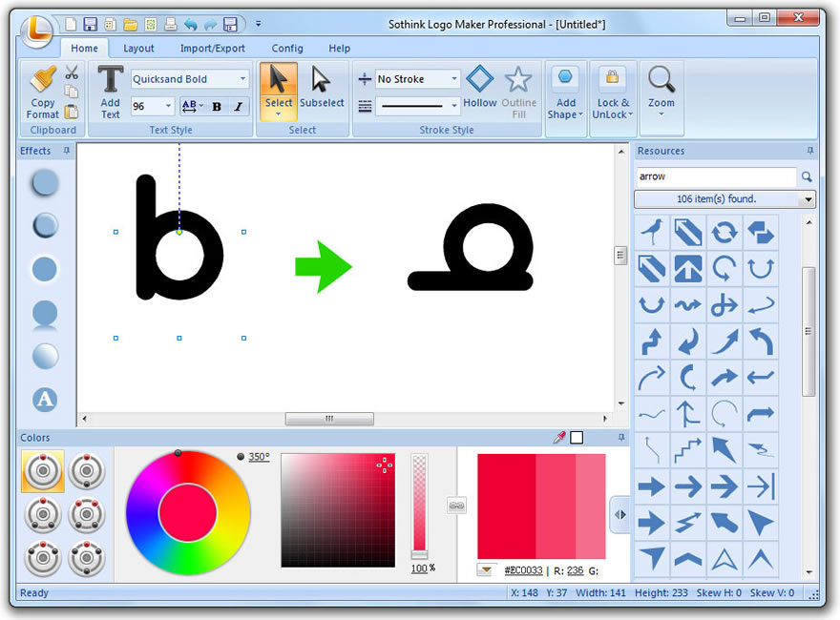The width and height of the screenshot is (840, 620).
Task: Click the Copy Format paintbrush icon
Action: [42, 79]
